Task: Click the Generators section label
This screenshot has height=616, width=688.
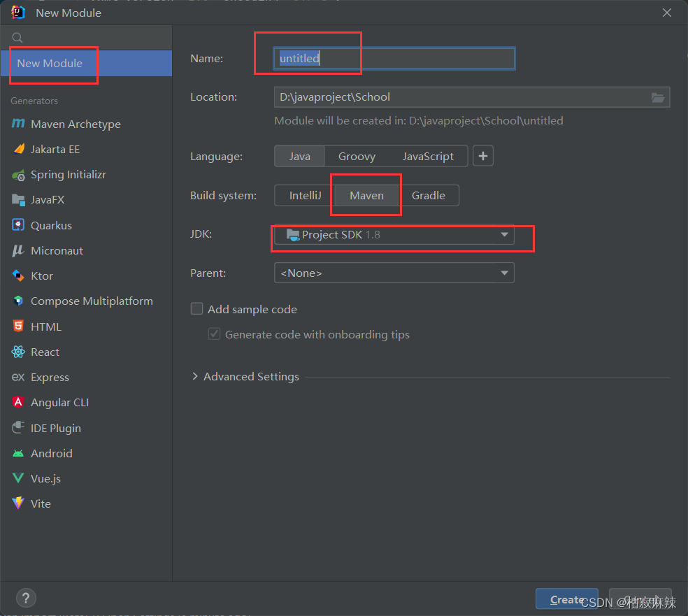Action: pyautogui.click(x=34, y=101)
